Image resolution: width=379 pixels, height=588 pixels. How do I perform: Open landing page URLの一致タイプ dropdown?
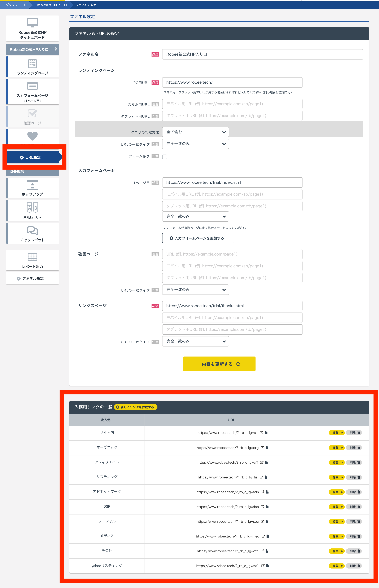tap(195, 144)
